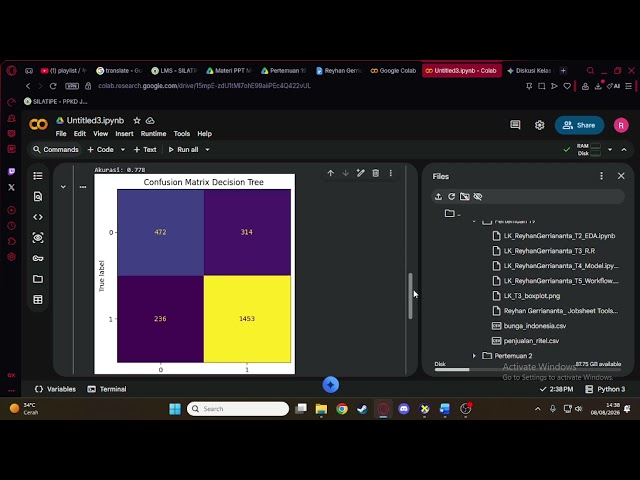The width and height of the screenshot is (640, 480).
Task: Click the Python 3 runtime indicator
Action: pyautogui.click(x=605, y=389)
